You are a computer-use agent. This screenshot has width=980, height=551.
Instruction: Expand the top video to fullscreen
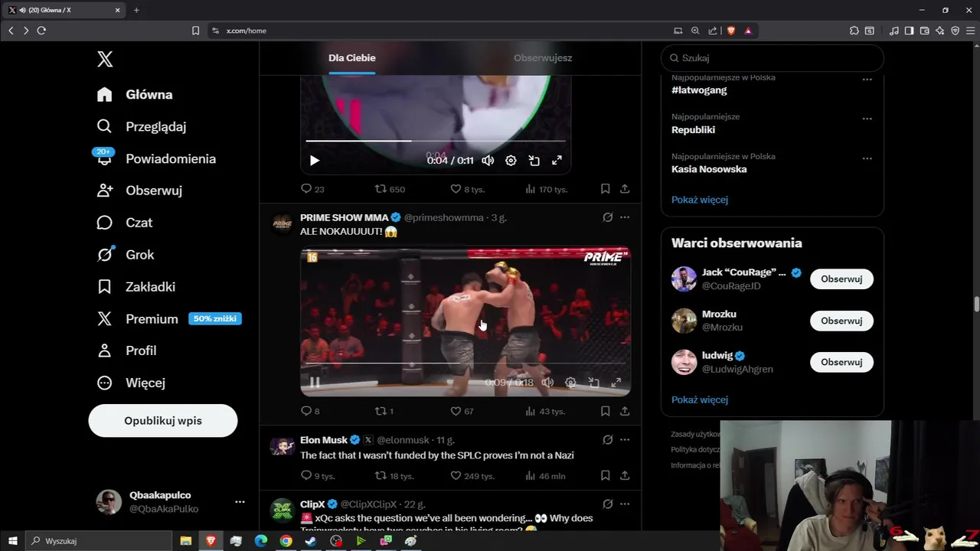click(557, 160)
